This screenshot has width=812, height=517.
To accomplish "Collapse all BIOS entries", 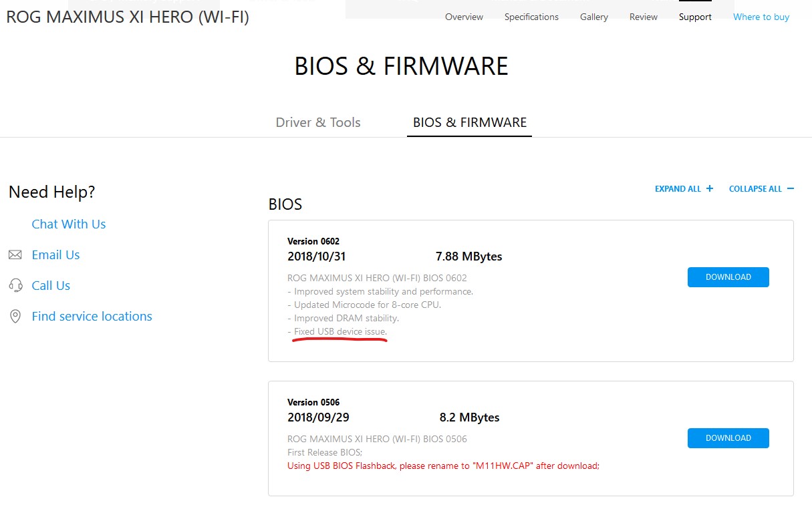I will tap(762, 189).
